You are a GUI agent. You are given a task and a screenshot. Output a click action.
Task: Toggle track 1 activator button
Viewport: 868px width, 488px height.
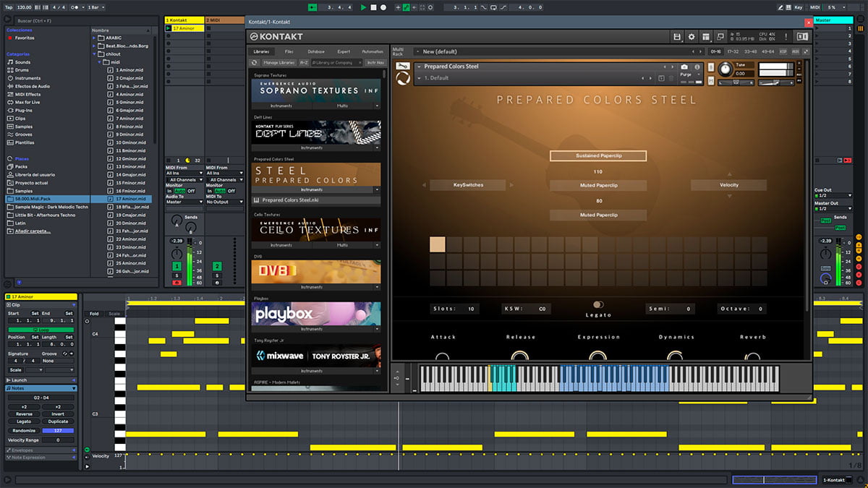[176, 267]
